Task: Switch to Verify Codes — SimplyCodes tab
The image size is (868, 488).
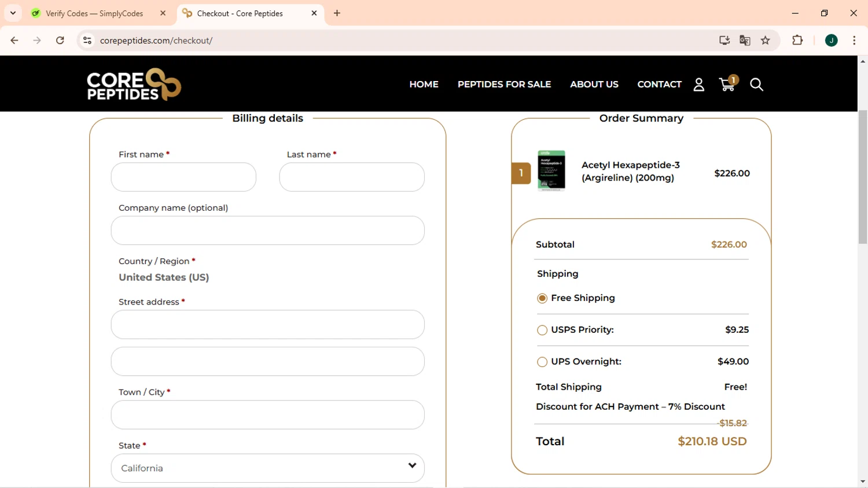Action: tap(94, 13)
